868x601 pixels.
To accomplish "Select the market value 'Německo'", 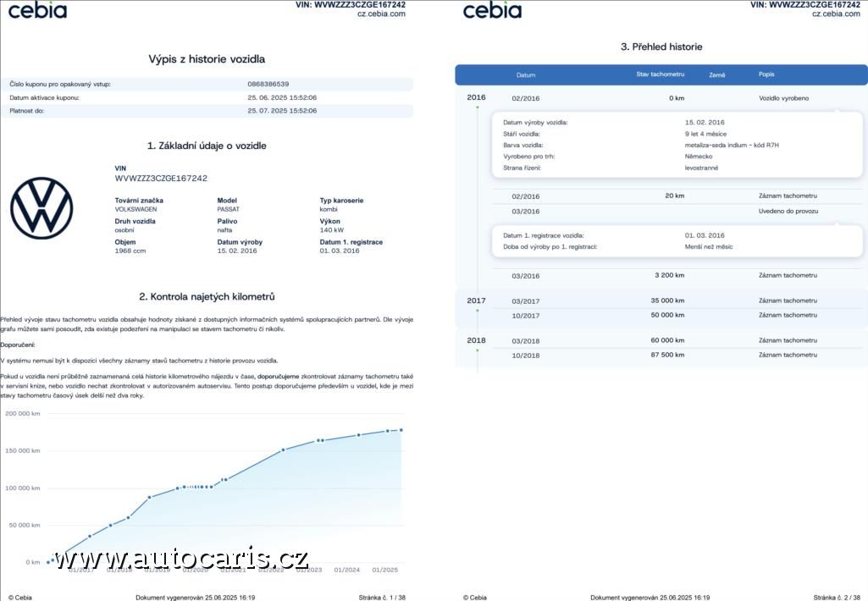I will [x=699, y=157].
